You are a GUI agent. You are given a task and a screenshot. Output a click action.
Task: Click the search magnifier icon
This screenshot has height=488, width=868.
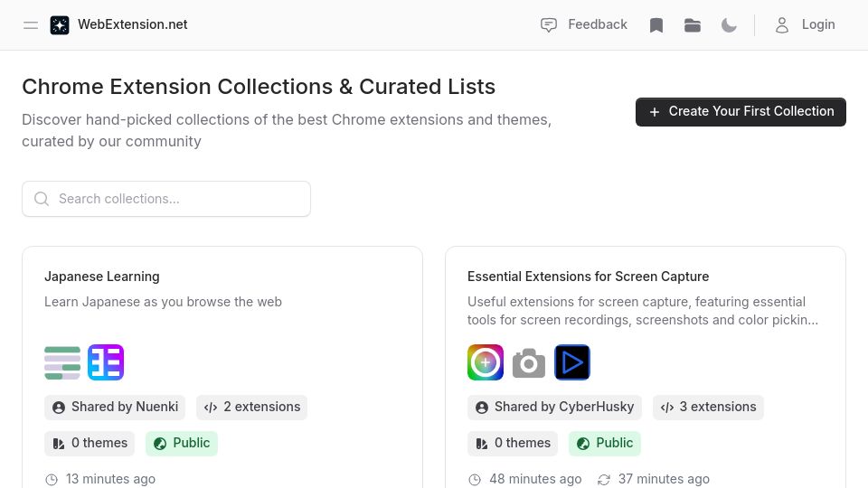tap(42, 199)
